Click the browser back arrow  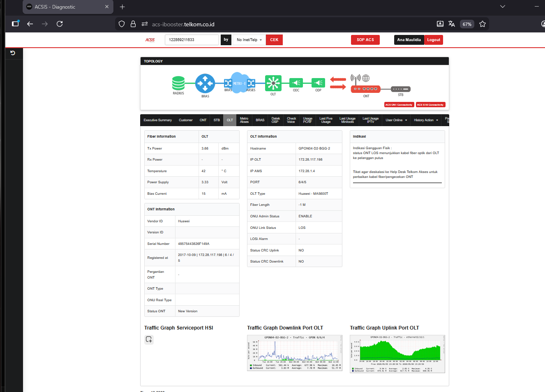30,24
